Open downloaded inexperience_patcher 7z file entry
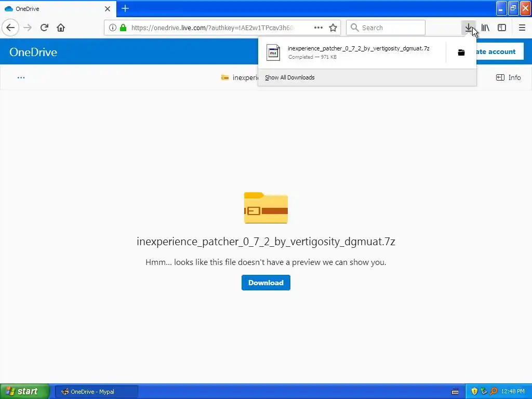 click(x=352, y=52)
